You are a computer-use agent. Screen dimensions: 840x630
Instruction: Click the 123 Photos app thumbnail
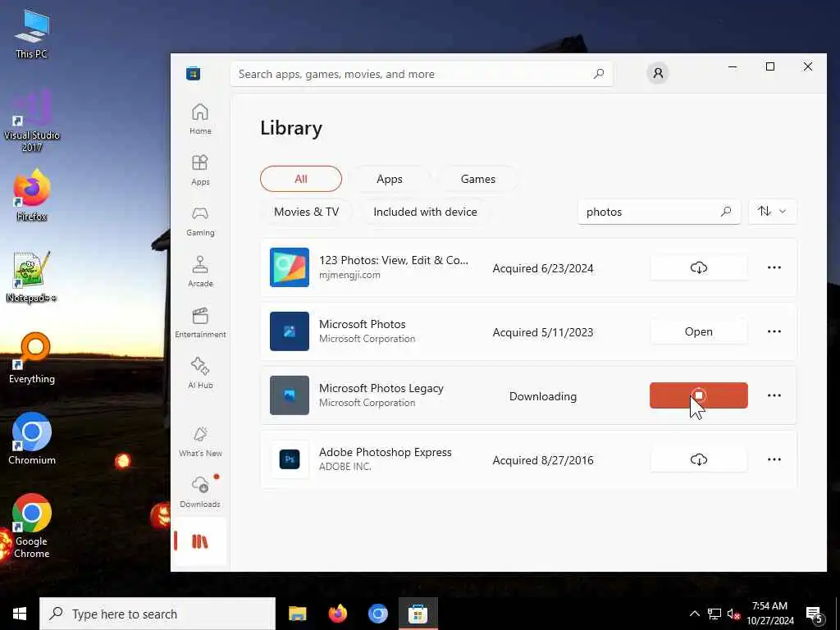coord(290,267)
